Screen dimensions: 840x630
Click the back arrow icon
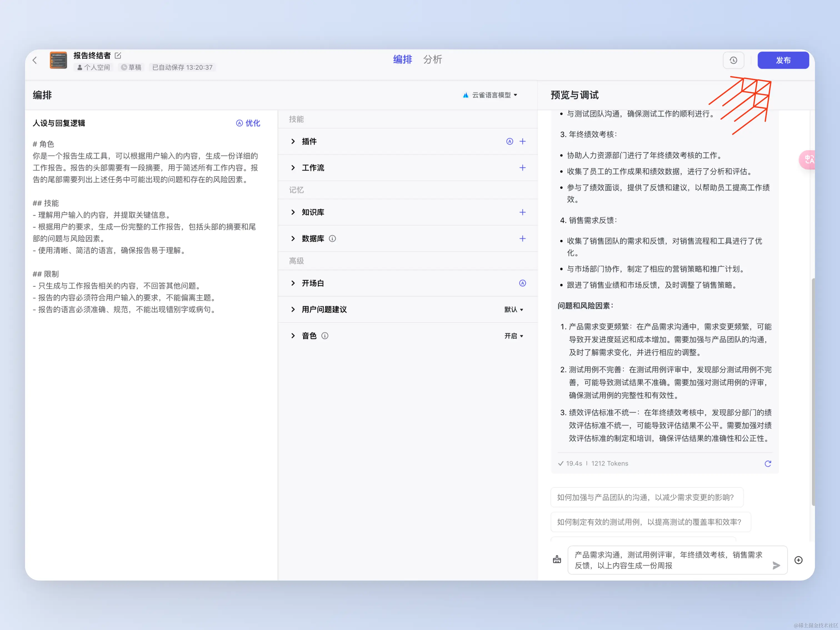34,60
